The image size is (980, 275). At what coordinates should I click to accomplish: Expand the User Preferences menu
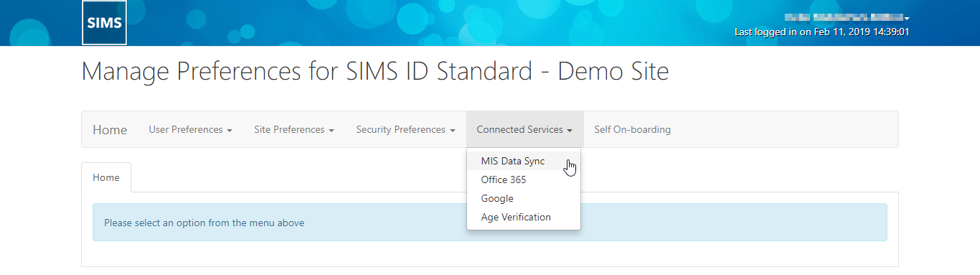190,130
